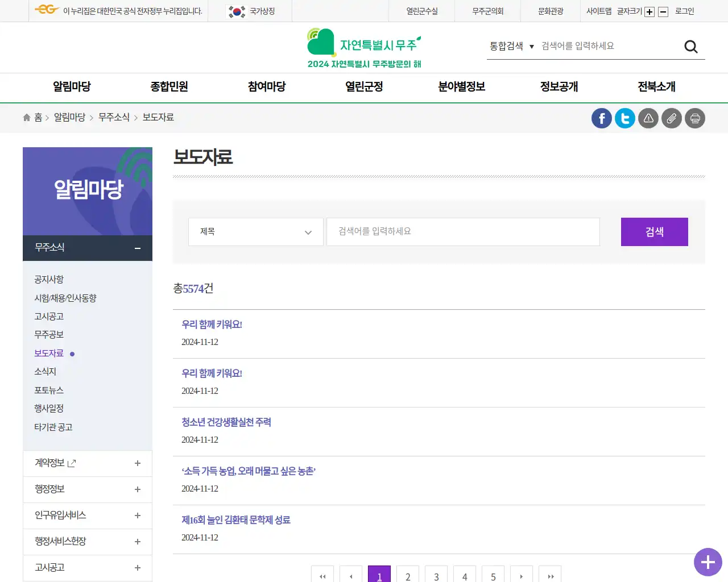The image size is (728, 582).
Task: Share page via the Facebook icon
Action: pyautogui.click(x=601, y=118)
